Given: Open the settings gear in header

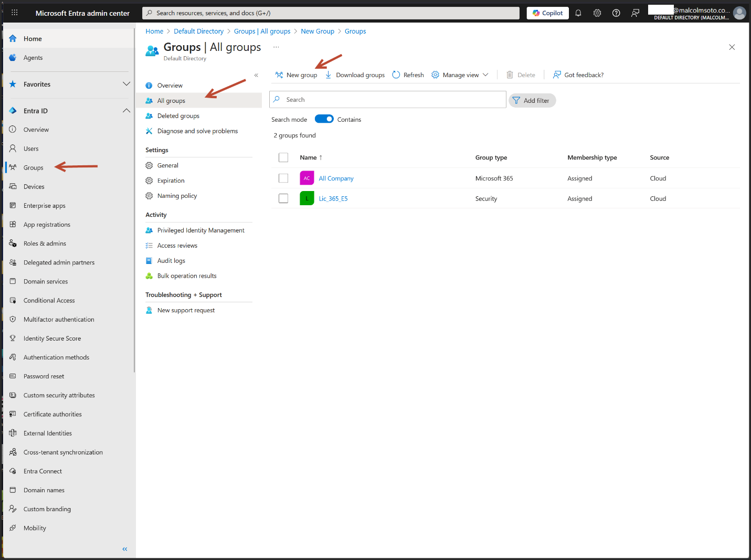Looking at the screenshot, I should click(x=597, y=13).
